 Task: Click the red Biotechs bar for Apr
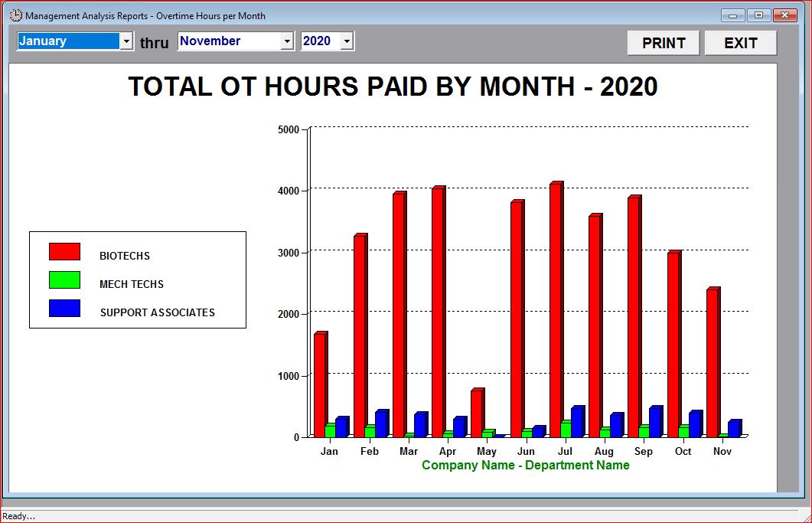(438, 312)
